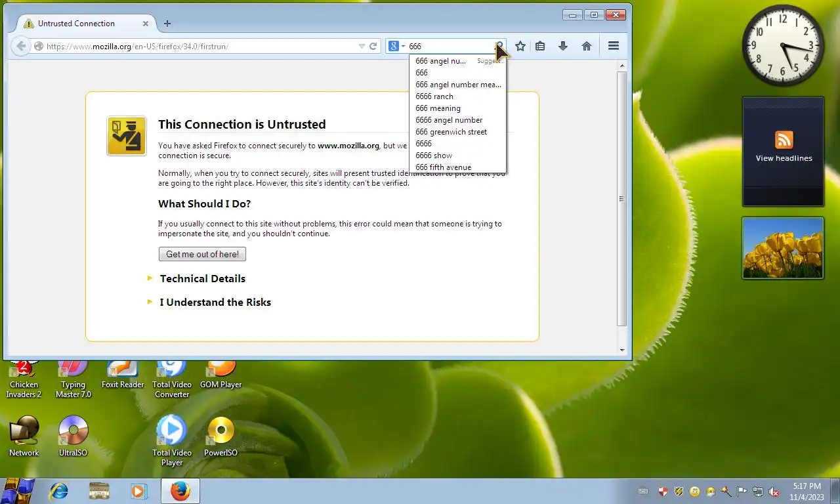Open PowerISO desktop shortcut

point(221,436)
